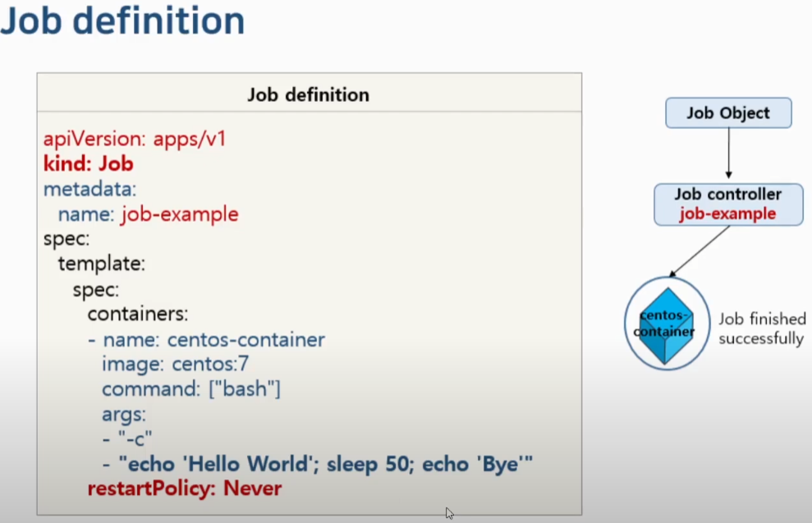Click the 'args:' line
The height and width of the screenshot is (523, 812).
[x=124, y=415]
